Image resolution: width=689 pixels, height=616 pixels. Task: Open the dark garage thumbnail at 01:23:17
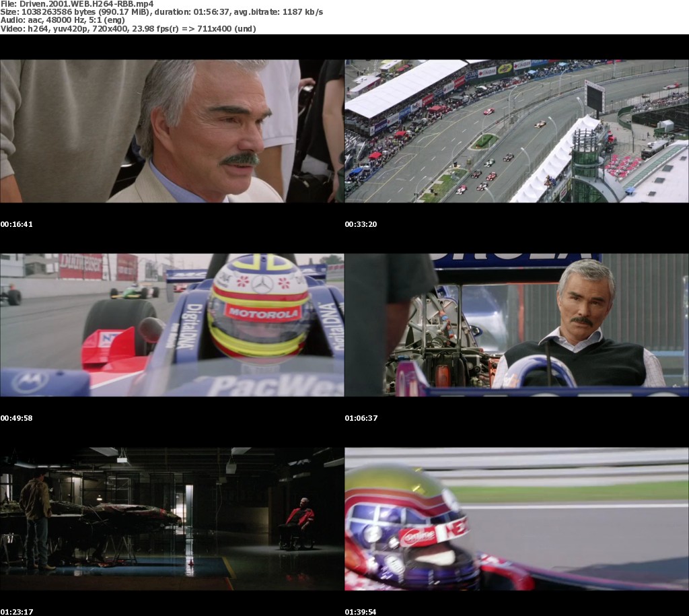click(x=172, y=519)
